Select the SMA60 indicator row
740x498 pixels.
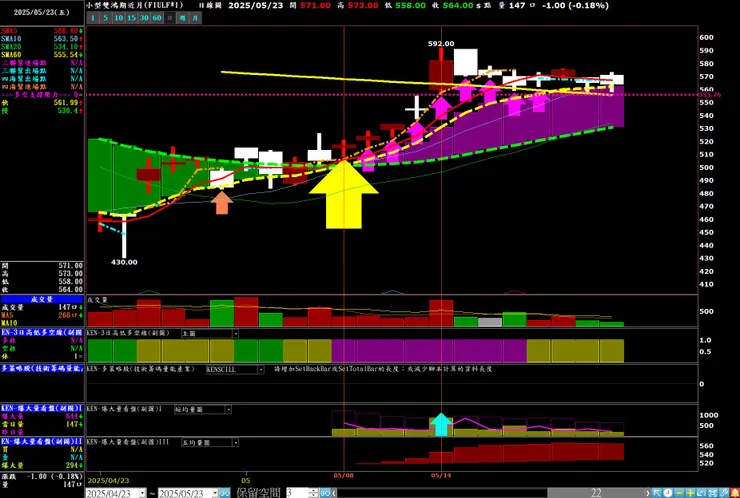coord(42,55)
